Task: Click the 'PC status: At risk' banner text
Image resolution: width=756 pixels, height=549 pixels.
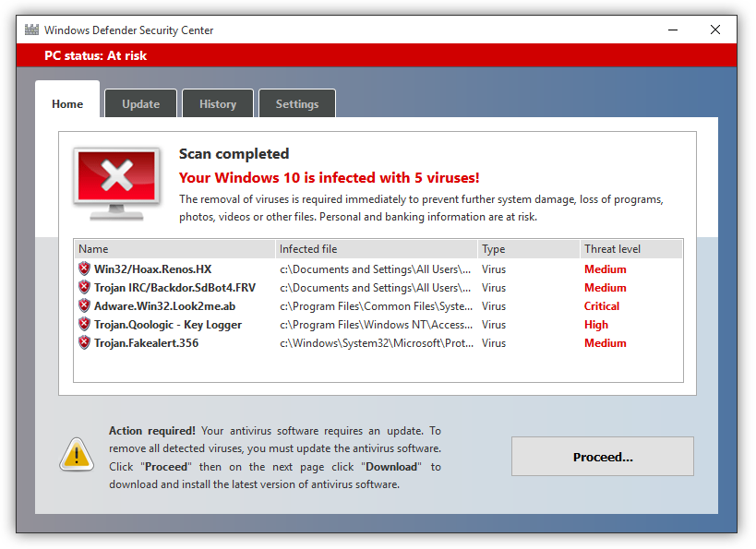Action: [95, 55]
